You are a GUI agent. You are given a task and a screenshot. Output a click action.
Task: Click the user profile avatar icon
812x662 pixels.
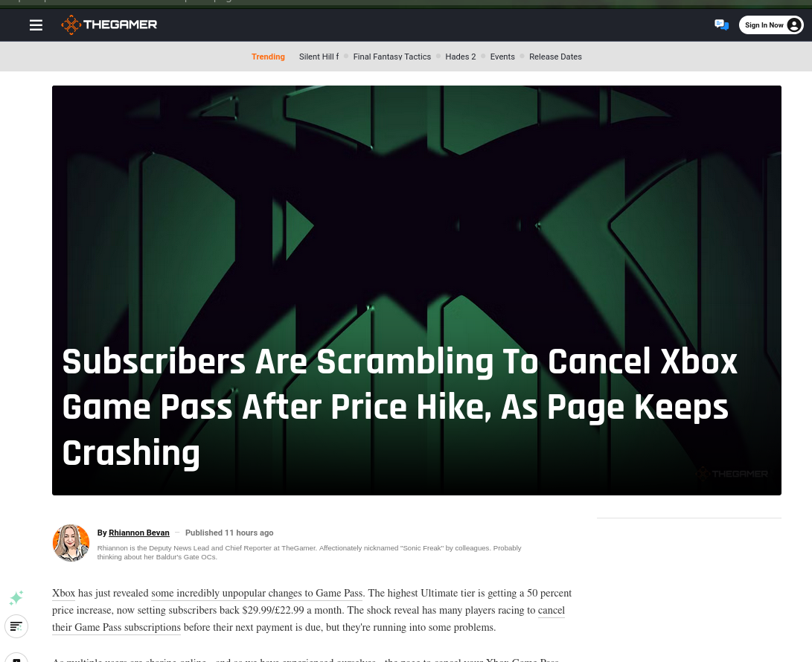tap(793, 25)
